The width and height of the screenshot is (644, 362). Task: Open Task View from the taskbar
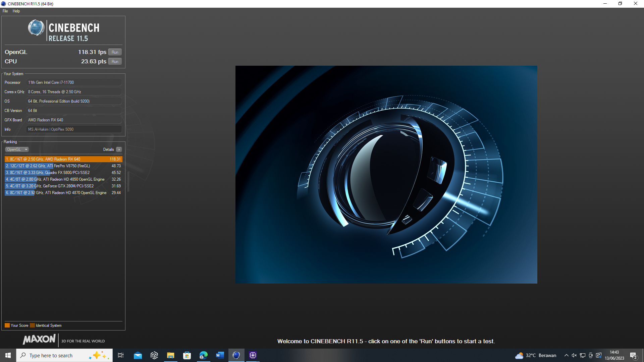pos(121,355)
